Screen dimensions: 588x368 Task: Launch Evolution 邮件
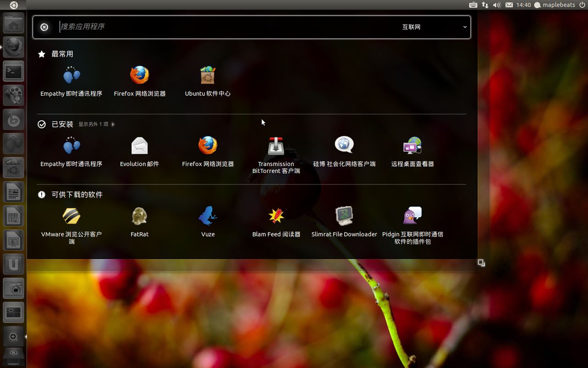(140, 152)
